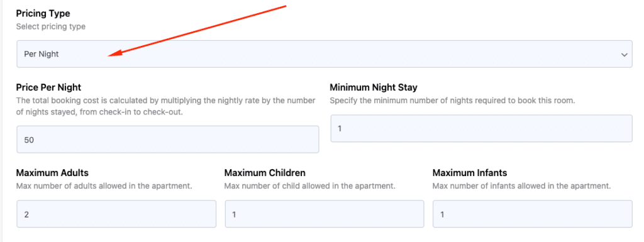
Task: Click the max infants allowed description
Action: coord(521,186)
